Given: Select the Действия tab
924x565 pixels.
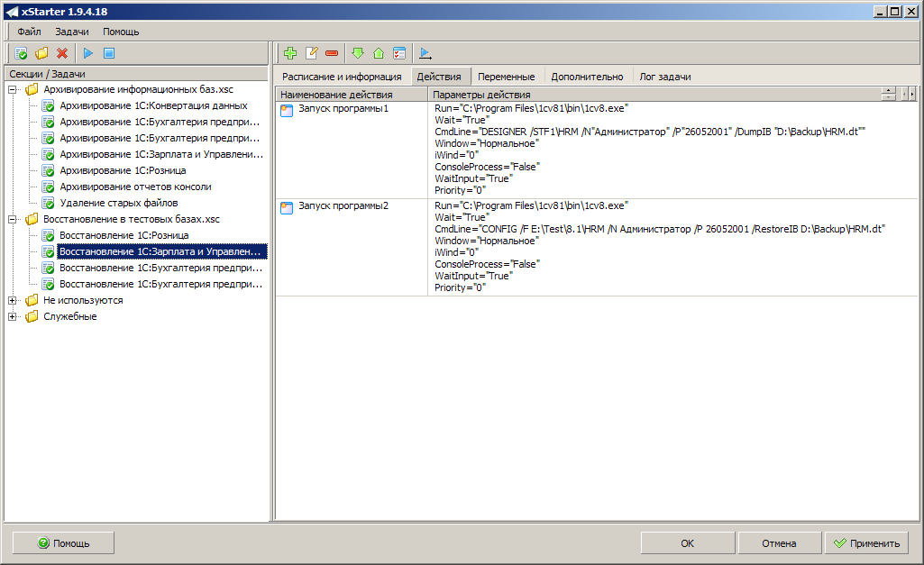Looking at the screenshot, I should (439, 77).
